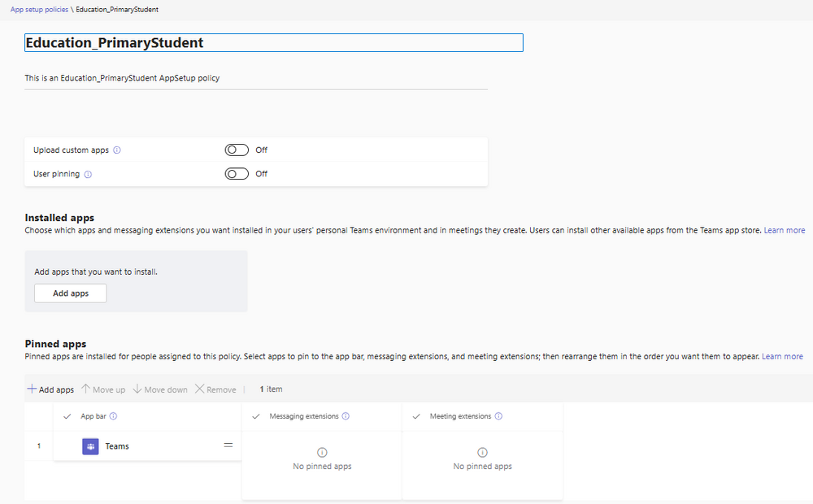Click the Teams app icon
Image resolution: width=813 pixels, height=504 pixels.
[x=90, y=446]
